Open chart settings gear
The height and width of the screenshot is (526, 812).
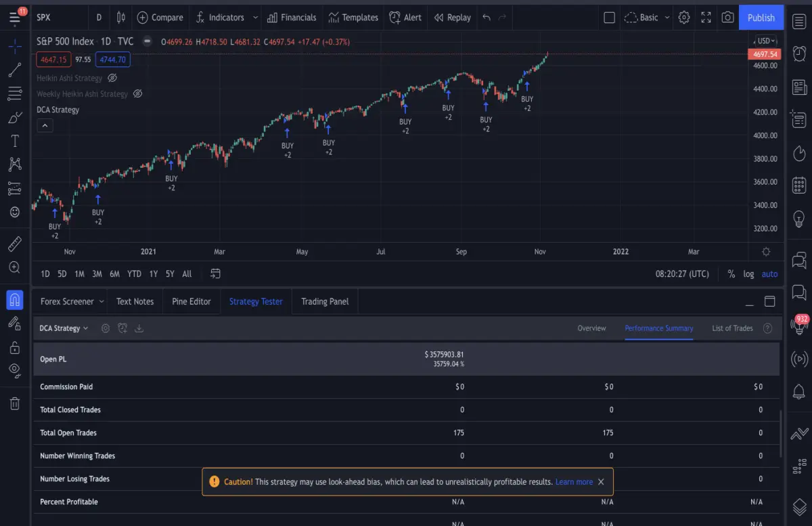(x=684, y=18)
